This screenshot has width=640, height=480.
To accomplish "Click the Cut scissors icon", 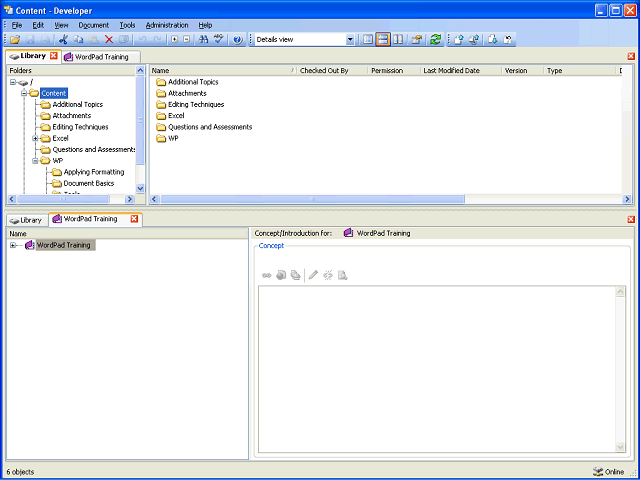I will click(63, 40).
